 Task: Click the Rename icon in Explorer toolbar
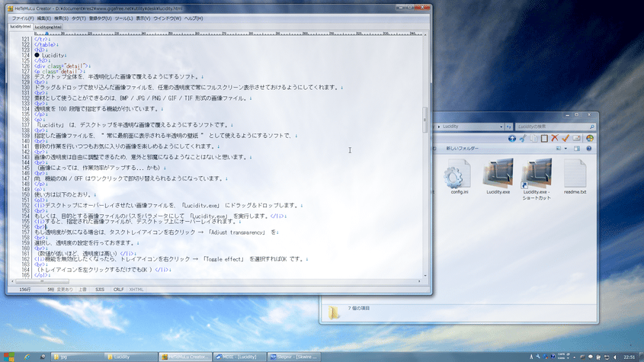coord(577,139)
